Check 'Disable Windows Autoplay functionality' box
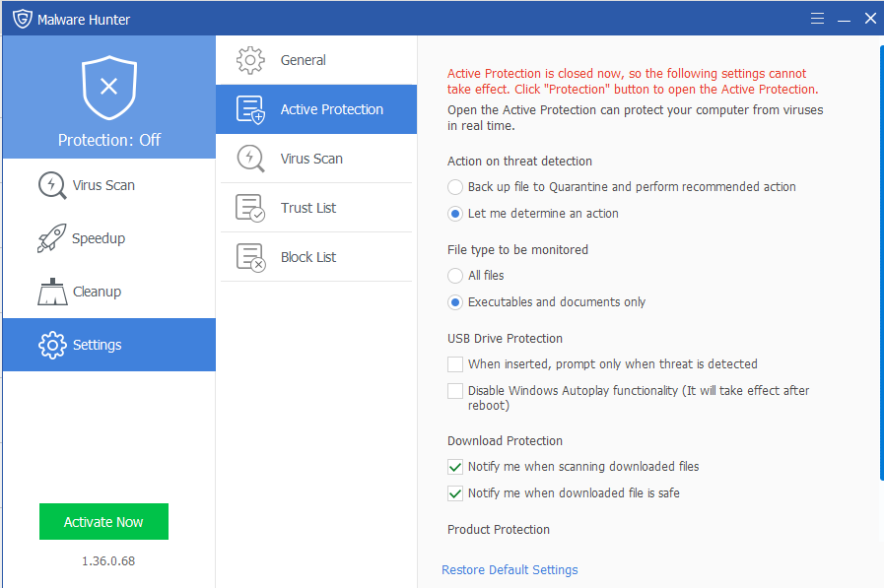 tap(455, 391)
